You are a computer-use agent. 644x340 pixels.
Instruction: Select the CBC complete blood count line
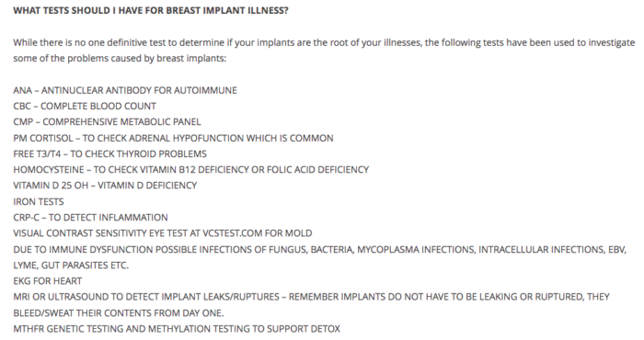tap(85, 107)
